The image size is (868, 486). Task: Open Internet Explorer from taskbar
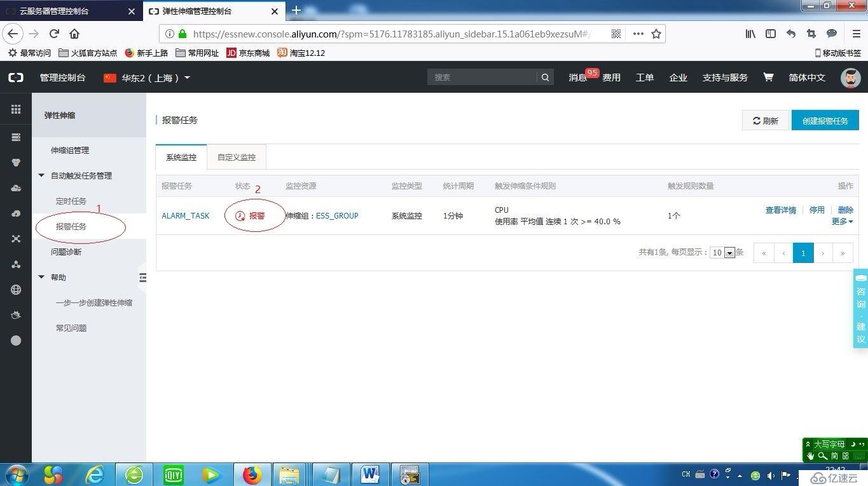tap(95, 475)
